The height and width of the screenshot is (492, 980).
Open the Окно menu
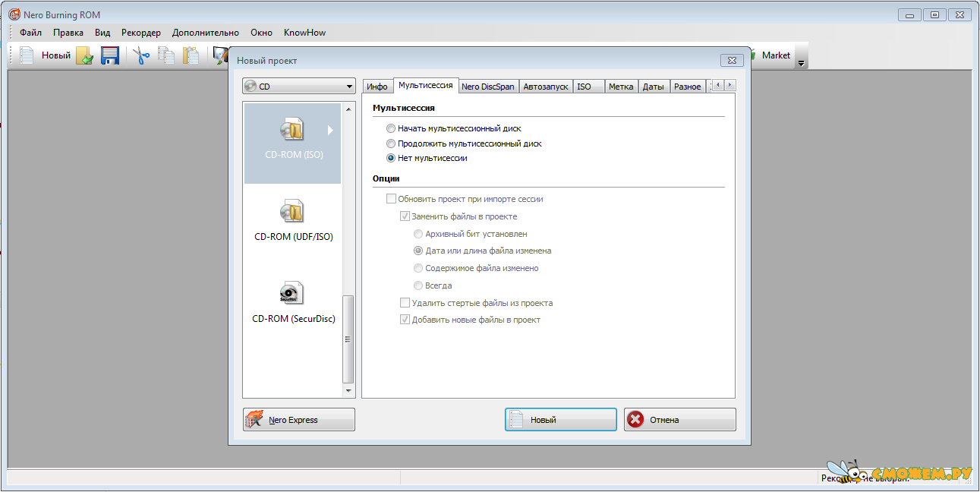[261, 33]
